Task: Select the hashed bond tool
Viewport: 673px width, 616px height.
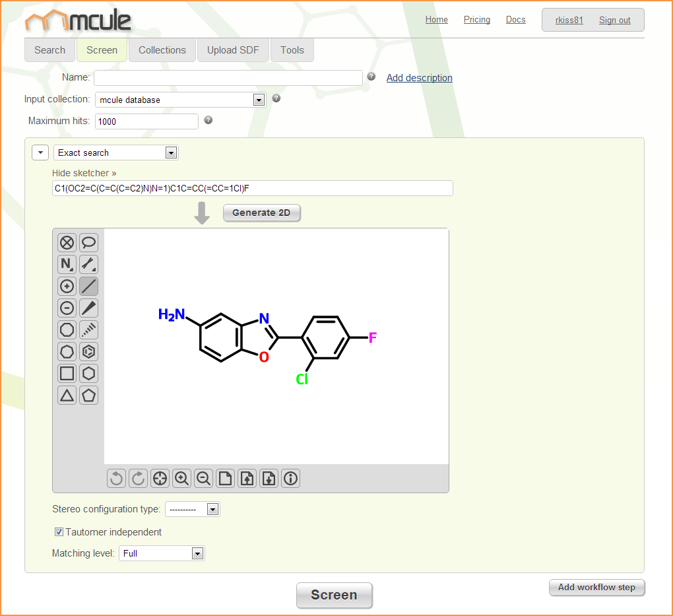Action: 88,329
